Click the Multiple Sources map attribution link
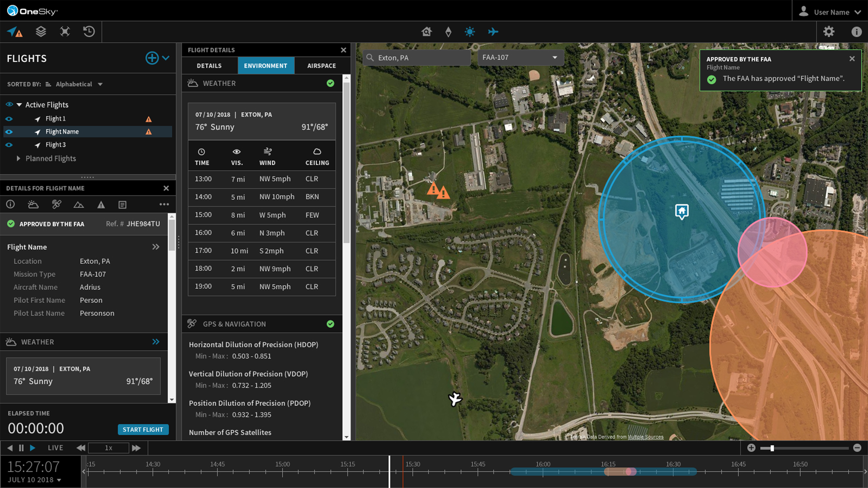Screen dimensions: 868x488 [645, 437]
